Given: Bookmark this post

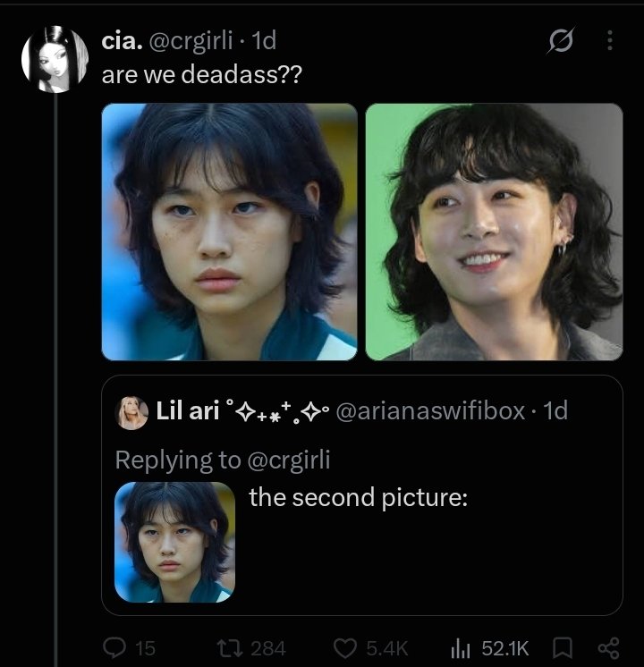Looking at the screenshot, I should point(562,648).
